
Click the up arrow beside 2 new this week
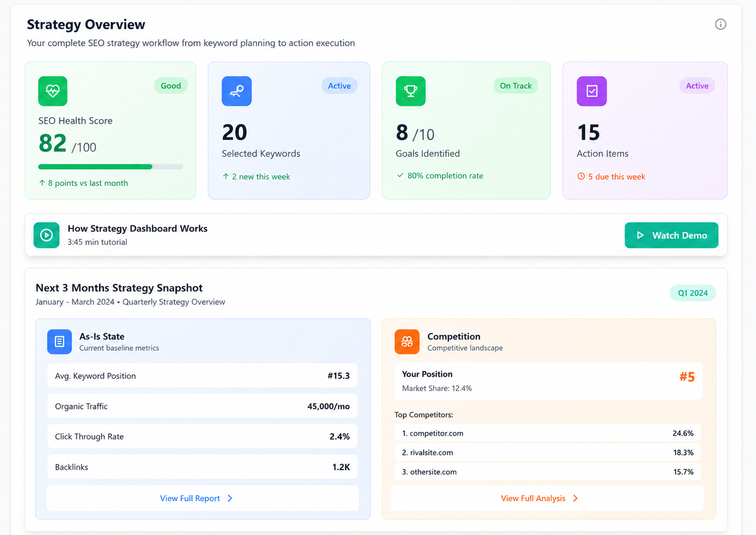point(226,176)
